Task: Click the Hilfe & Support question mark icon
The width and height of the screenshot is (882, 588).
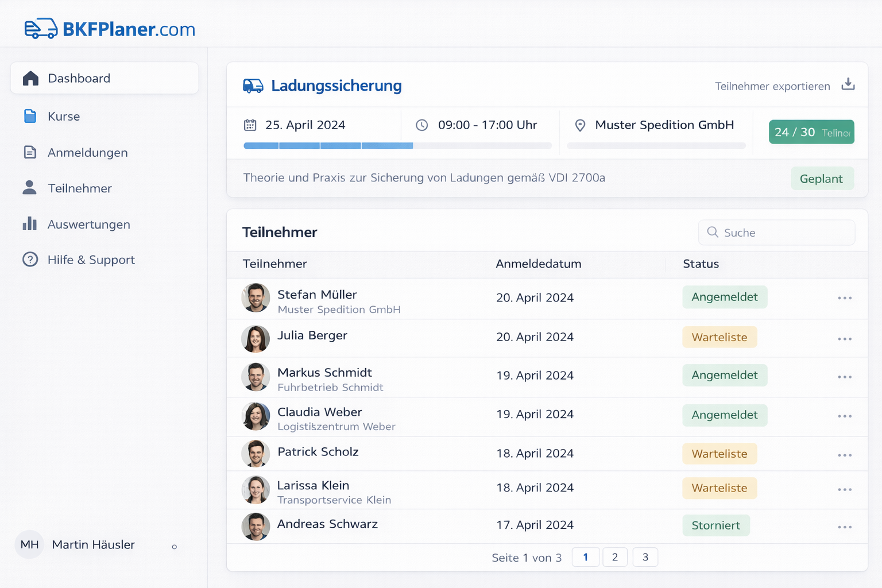Action: (30, 260)
